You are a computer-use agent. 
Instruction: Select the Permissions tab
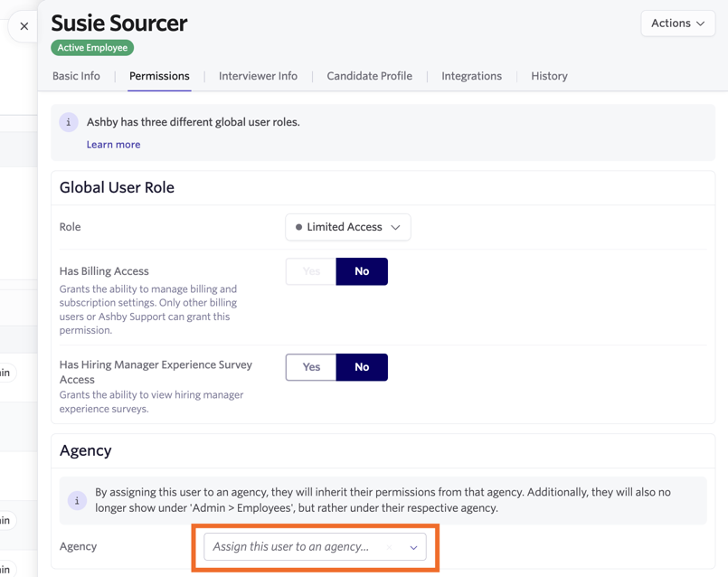pyautogui.click(x=159, y=76)
